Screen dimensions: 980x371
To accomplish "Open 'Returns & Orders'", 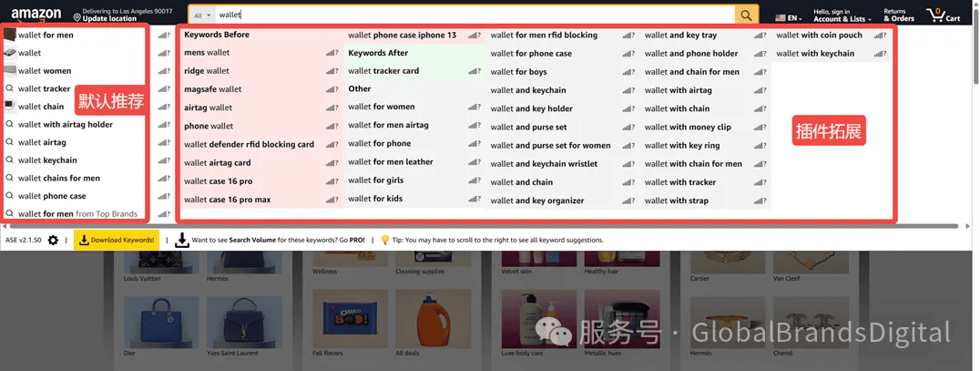I will [x=898, y=15].
